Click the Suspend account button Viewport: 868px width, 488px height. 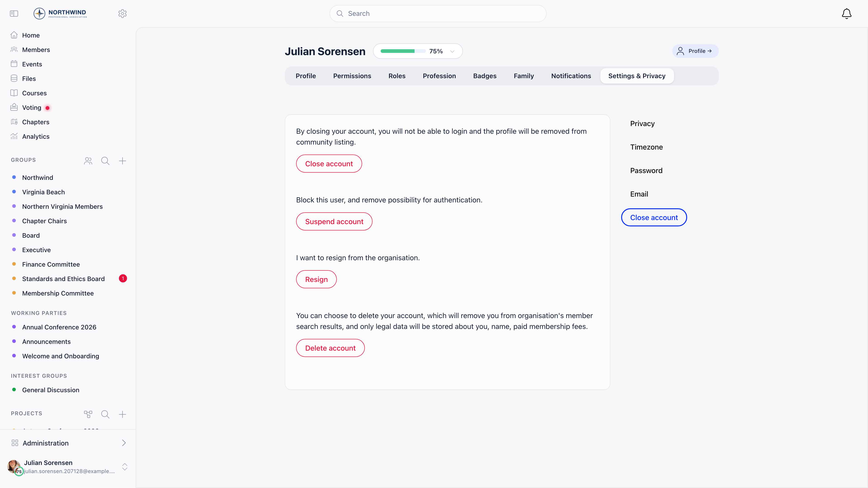[x=334, y=222]
